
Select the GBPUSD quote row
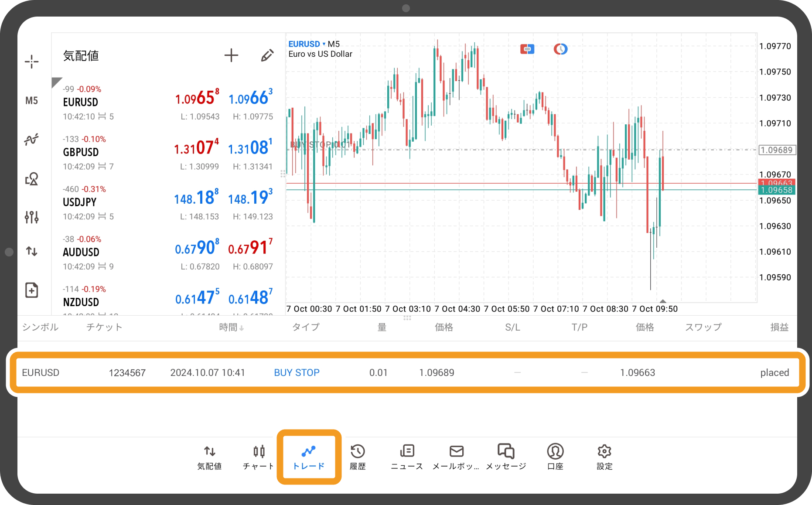168,153
